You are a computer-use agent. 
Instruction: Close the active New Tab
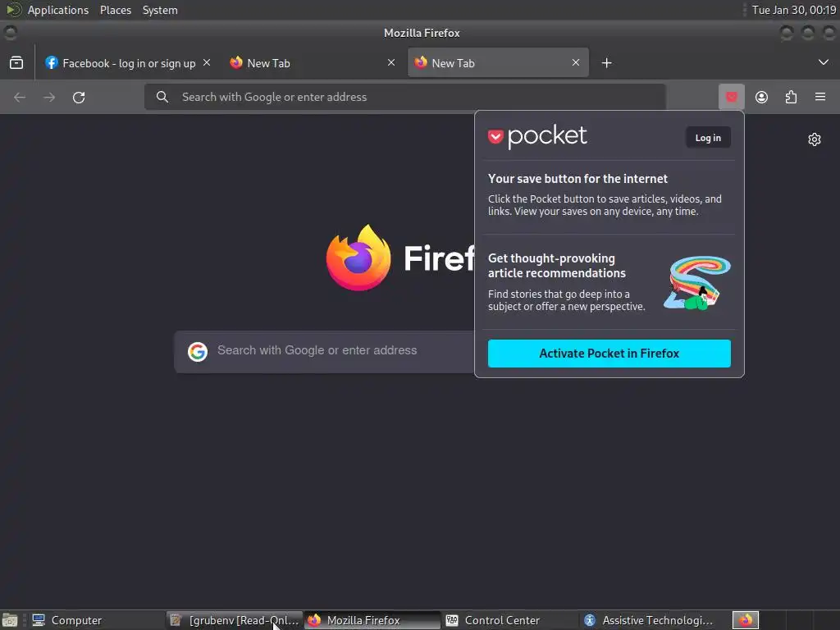575,62
